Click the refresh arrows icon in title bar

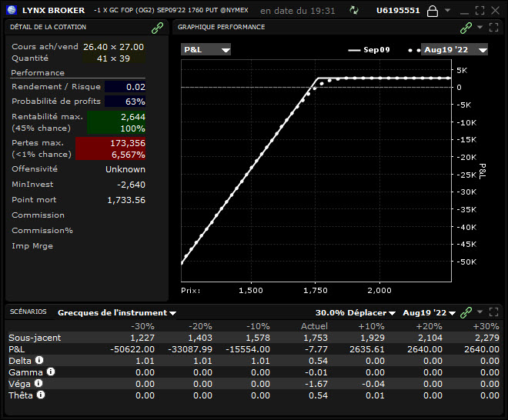coord(353,11)
